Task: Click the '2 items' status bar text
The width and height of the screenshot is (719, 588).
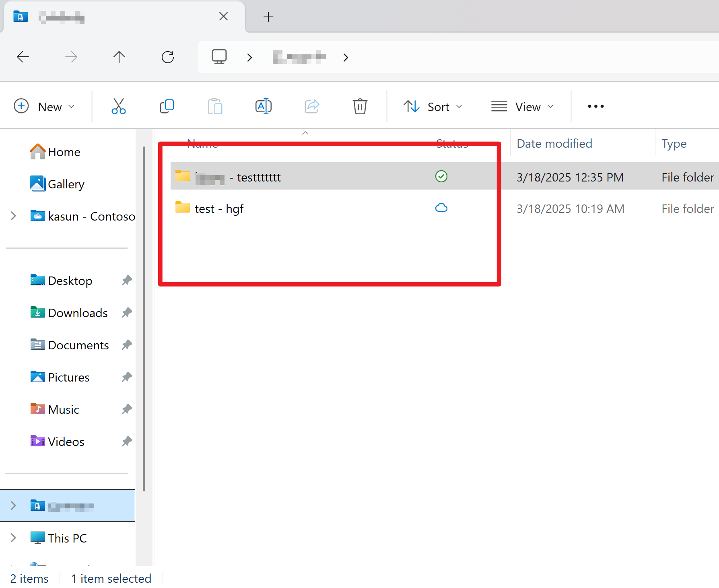Action: click(x=29, y=578)
